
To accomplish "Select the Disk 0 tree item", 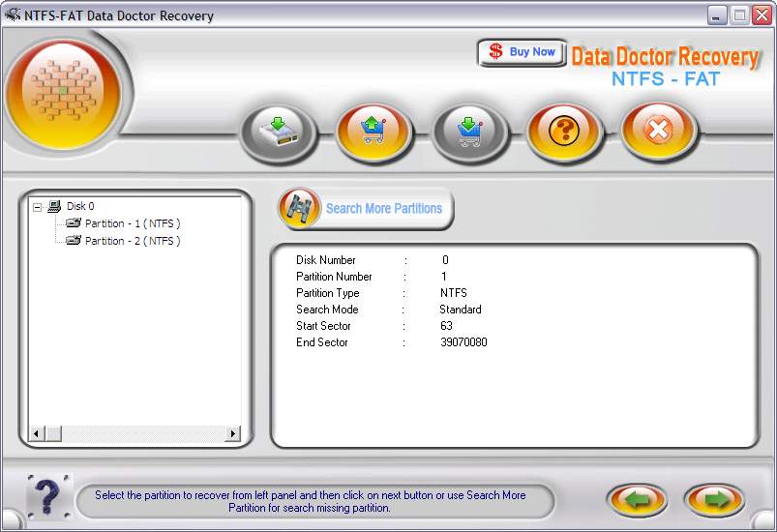I will [80, 206].
